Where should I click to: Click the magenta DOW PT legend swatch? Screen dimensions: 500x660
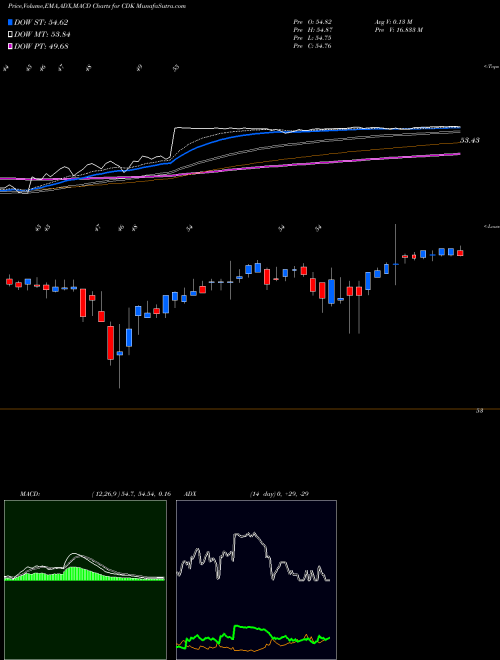(10, 46)
